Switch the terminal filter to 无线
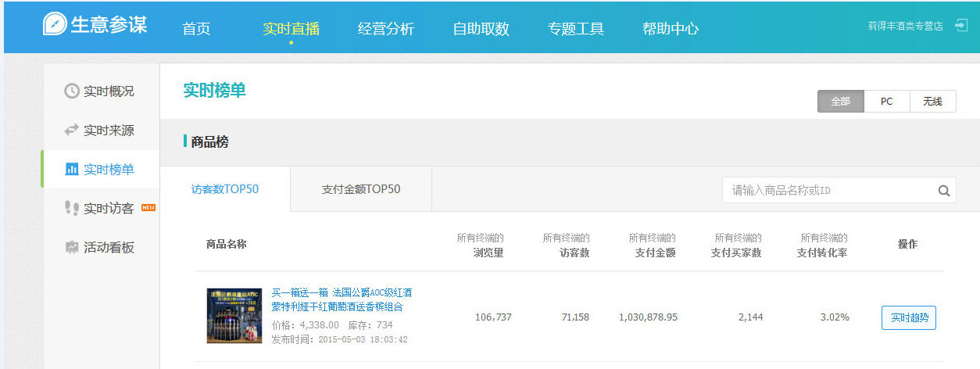The image size is (980, 369). (x=932, y=102)
